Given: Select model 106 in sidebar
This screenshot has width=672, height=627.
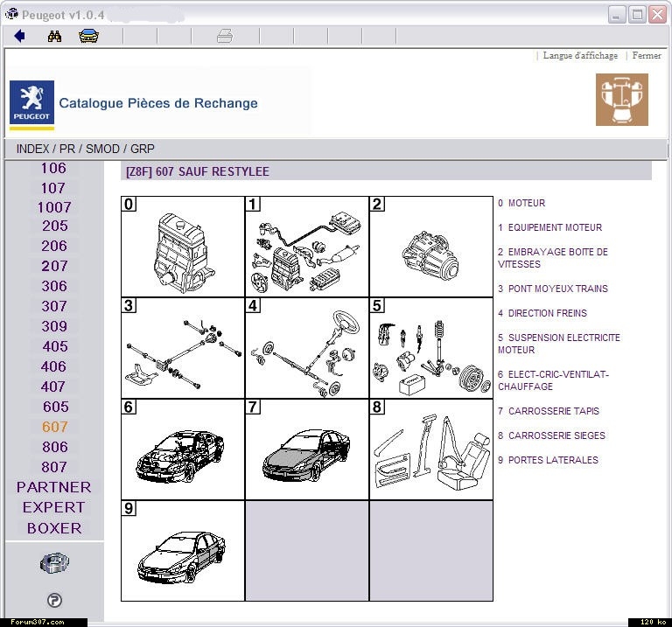Looking at the screenshot, I should (x=53, y=168).
